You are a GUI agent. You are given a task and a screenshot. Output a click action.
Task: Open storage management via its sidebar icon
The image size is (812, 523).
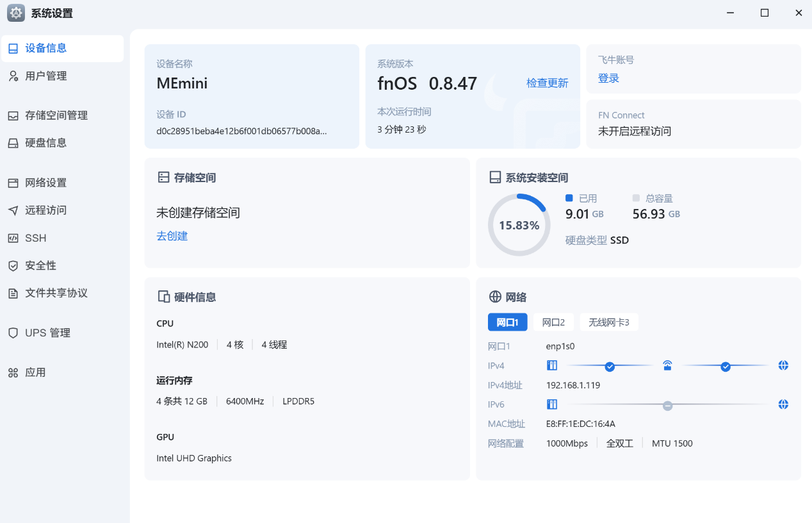(13, 116)
